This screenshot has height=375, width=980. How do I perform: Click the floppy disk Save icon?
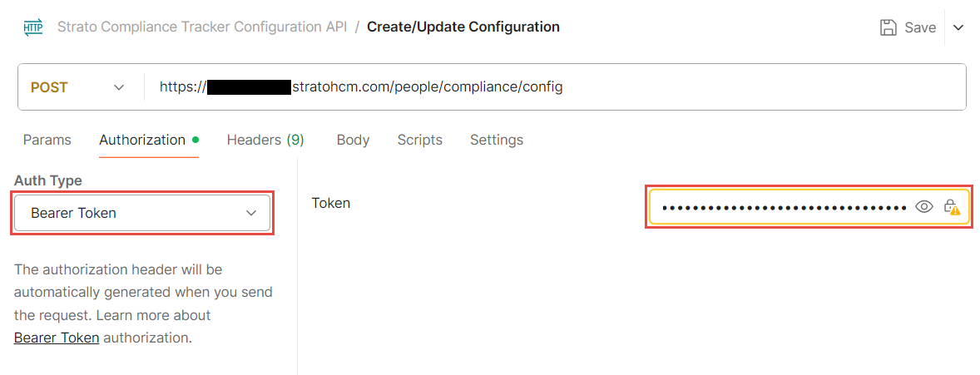click(x=888, y=27)
